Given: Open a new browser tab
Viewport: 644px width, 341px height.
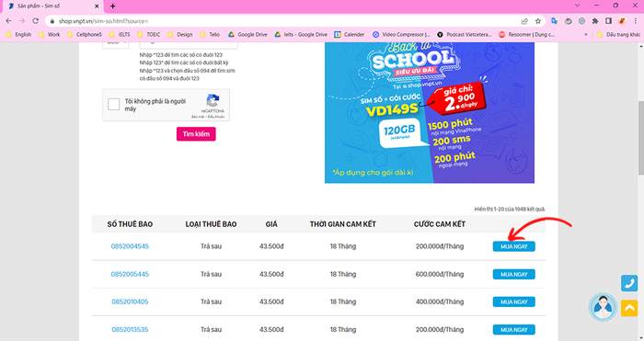Looking at the screenshot, I should [112, 6].
